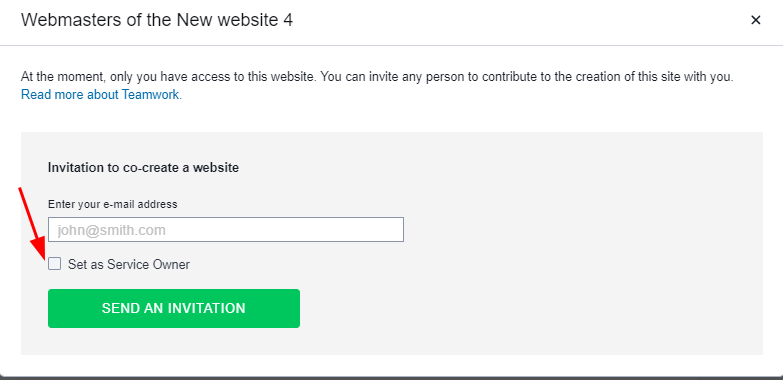Enable the Set as Service Owner checkbox
This screenshot has width=783, height=380.
point(54,264)
